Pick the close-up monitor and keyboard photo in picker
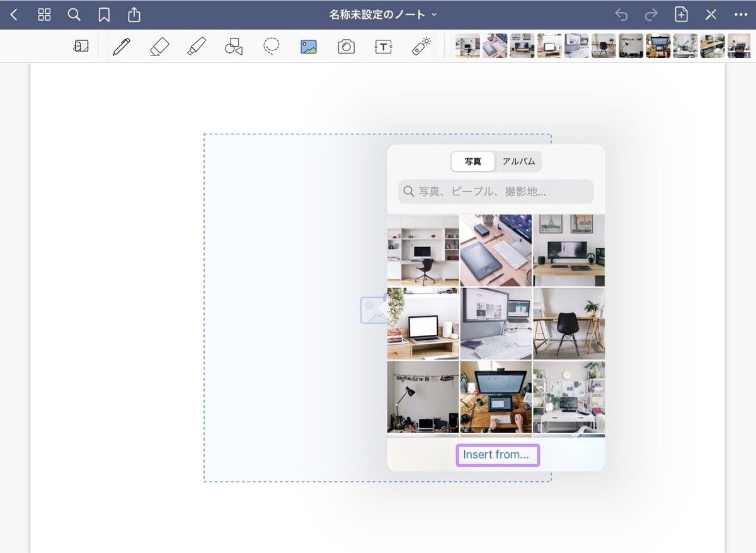The height and width of the screenshot is (553, 756). 496,323
